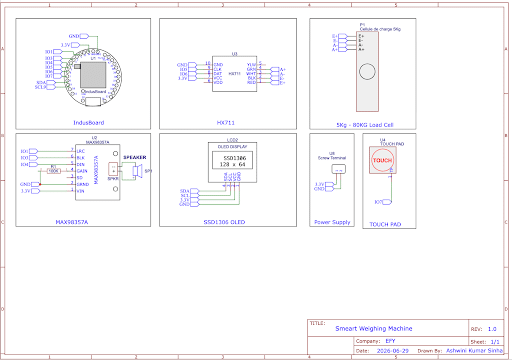Select the red TOUCH pad symbol
The width and height of the screenshot is (512, 360).
382,160
